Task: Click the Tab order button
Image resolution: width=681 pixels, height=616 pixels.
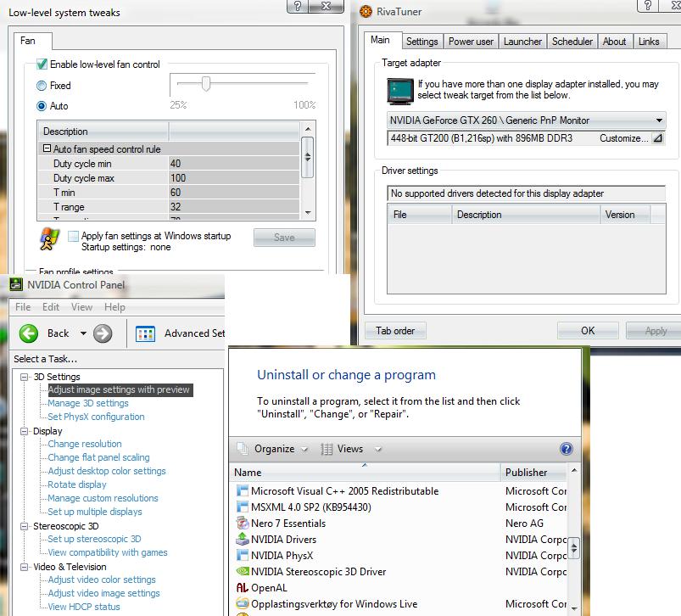Action: tap(395, 331)
